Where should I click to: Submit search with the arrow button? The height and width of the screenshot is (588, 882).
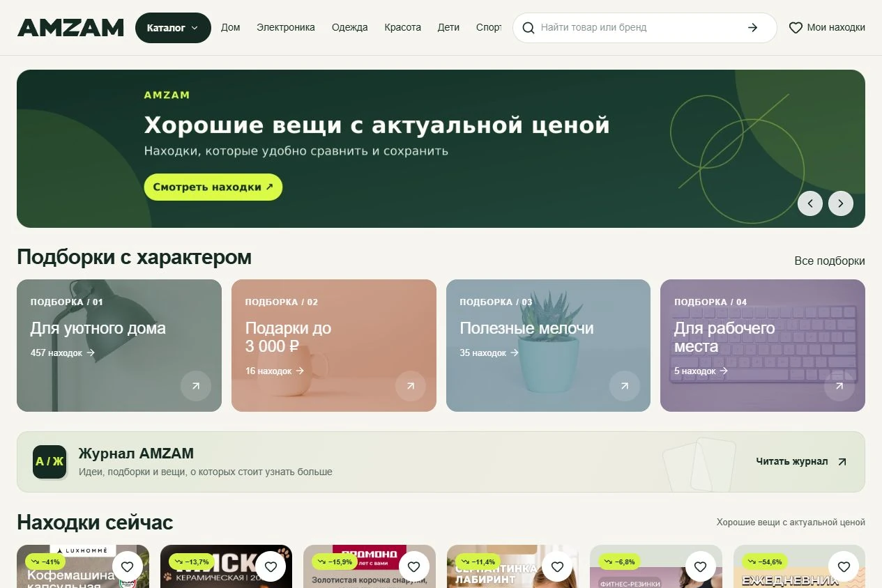[x=752, y=28]
